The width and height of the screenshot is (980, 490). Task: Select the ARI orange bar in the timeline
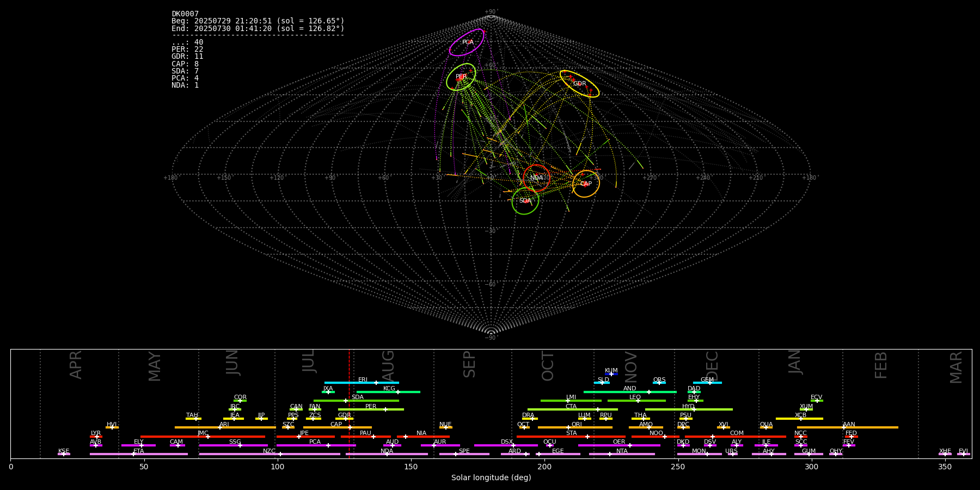(x=225, y=427)
